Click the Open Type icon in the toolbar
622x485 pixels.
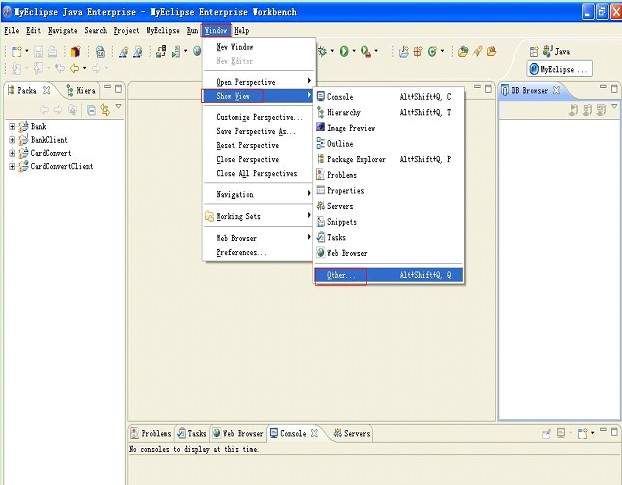tap(462, 51)
